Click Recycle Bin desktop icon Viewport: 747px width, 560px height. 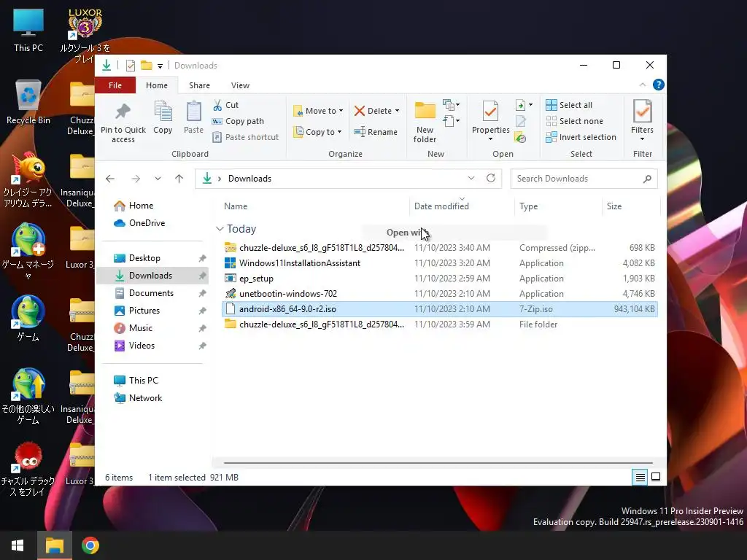[28, 102]
